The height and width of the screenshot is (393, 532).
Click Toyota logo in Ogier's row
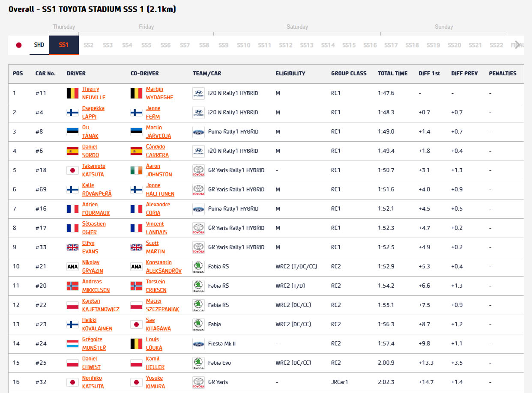point(198,228)
